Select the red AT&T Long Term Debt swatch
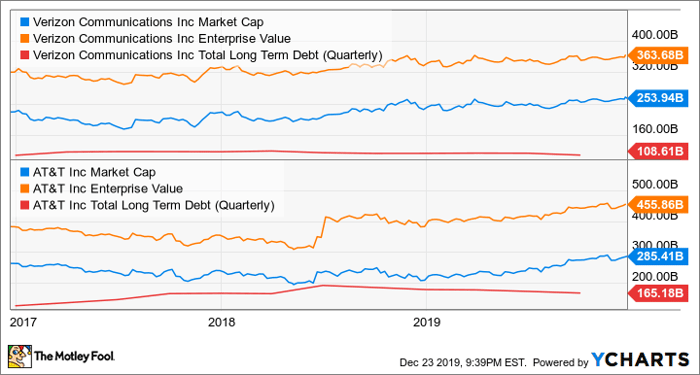 tap(25, 205)
